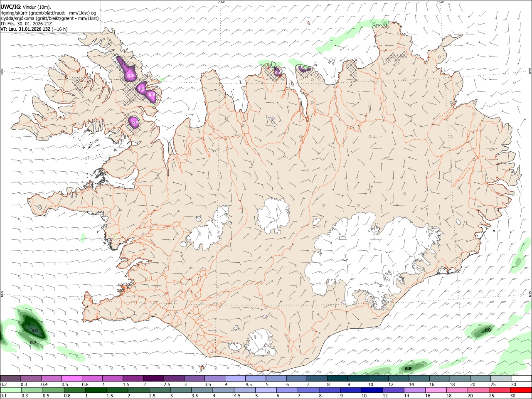Click the dark purple 2 swatch in upper legend row

click(x=153, y=378)
